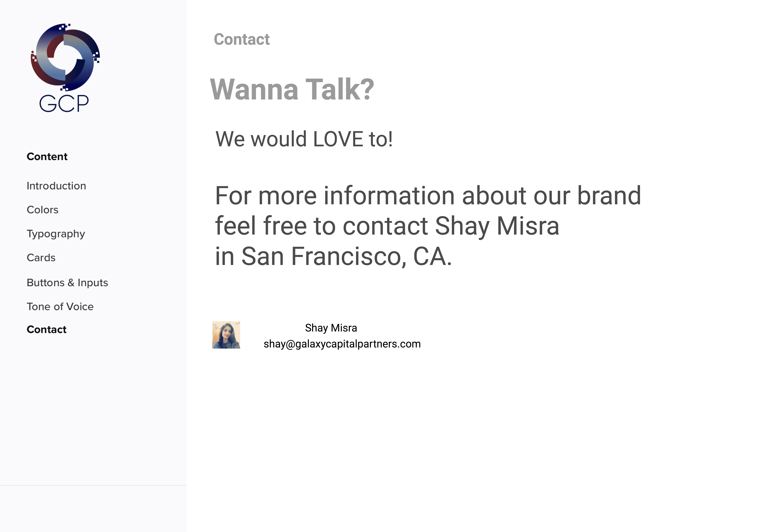Go to the Colors section

[x=42, y=210]
